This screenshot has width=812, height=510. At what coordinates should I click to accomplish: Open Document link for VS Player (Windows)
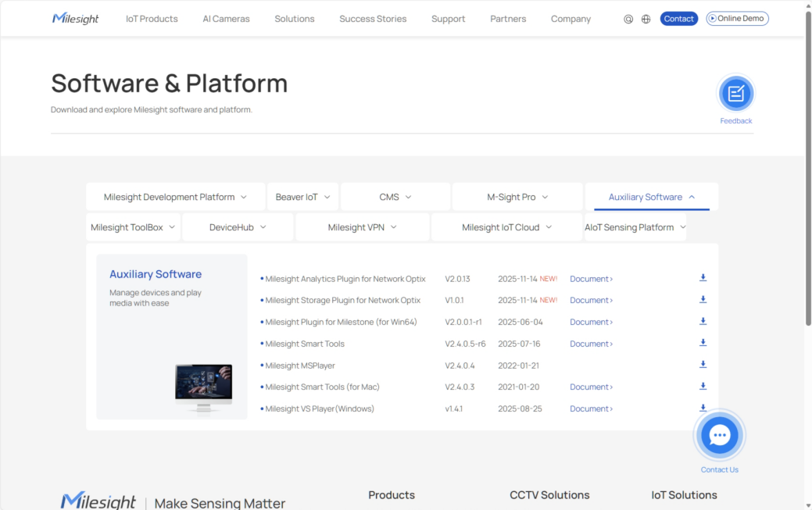(x=591, y=408)
